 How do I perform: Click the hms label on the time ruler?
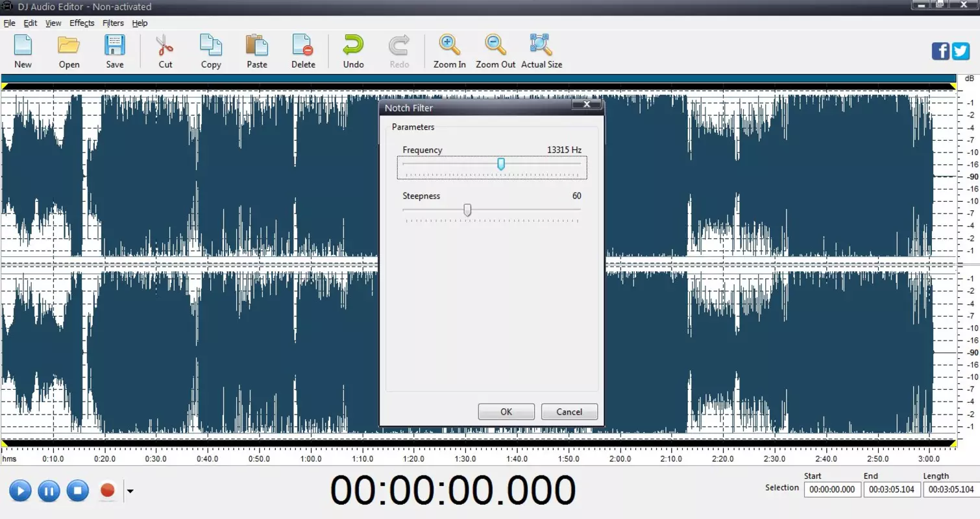point(8,459)
